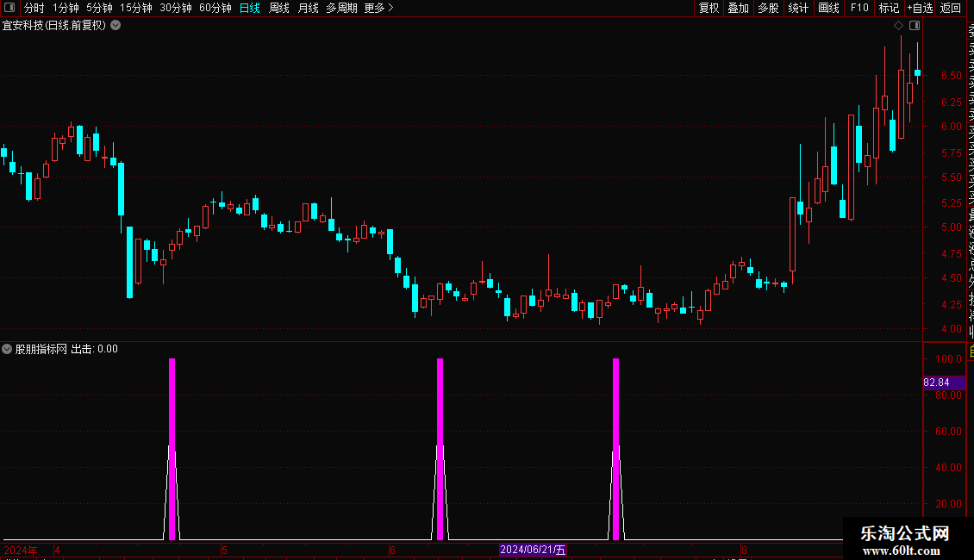Click the 标记 mark button
Viewport: 974px width, 560px height.
click(x=889, y=8)
